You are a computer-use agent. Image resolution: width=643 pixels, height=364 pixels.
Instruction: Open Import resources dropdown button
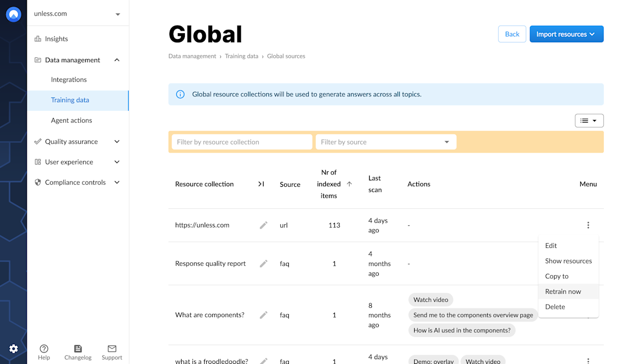pos(566,34)
